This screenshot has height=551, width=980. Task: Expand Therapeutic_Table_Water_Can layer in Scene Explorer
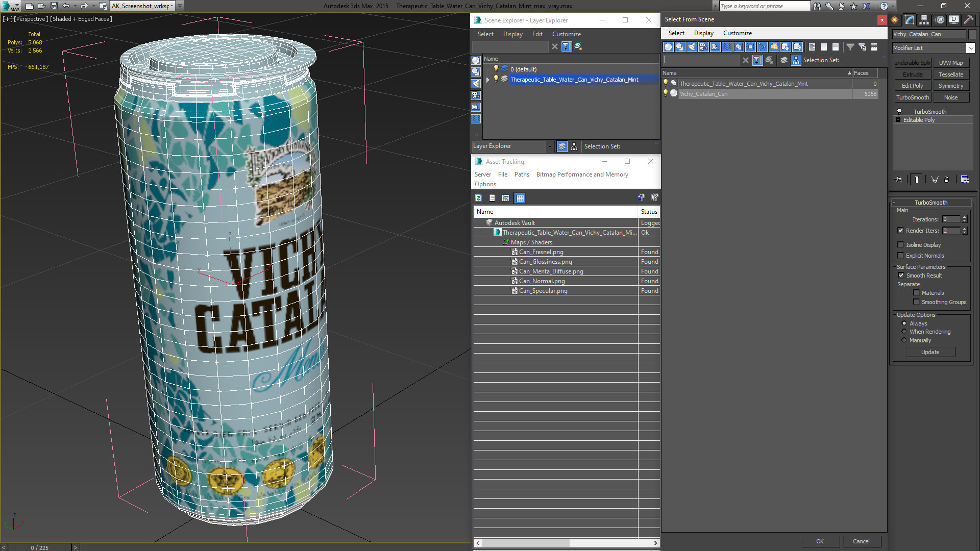488,80
